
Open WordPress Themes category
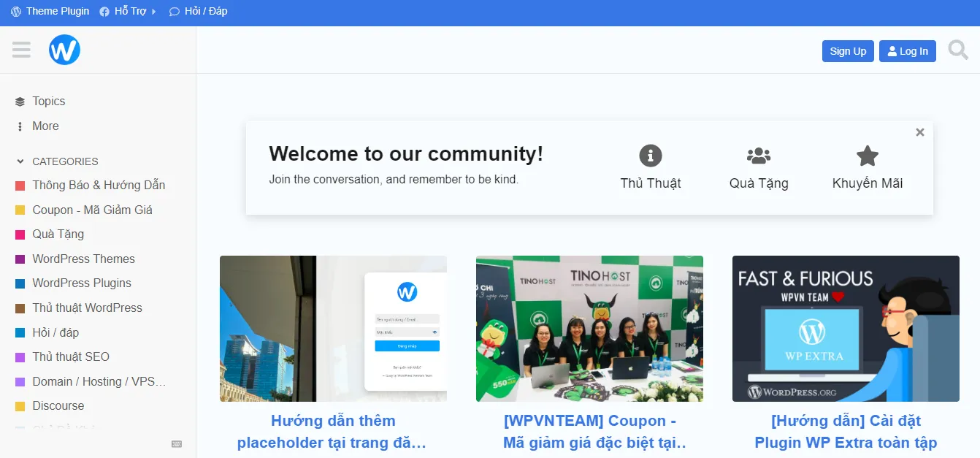click(x=83, y=259)
